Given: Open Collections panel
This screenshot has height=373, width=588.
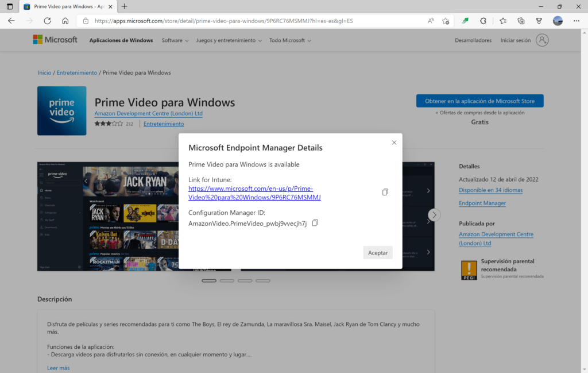Looking at the screenshot, I should pos(521,21).
